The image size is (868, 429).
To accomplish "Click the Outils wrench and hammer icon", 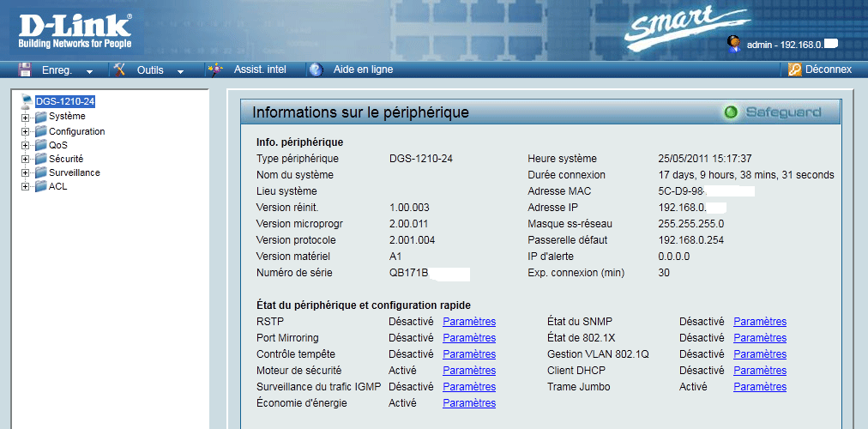I will [120, 69].
